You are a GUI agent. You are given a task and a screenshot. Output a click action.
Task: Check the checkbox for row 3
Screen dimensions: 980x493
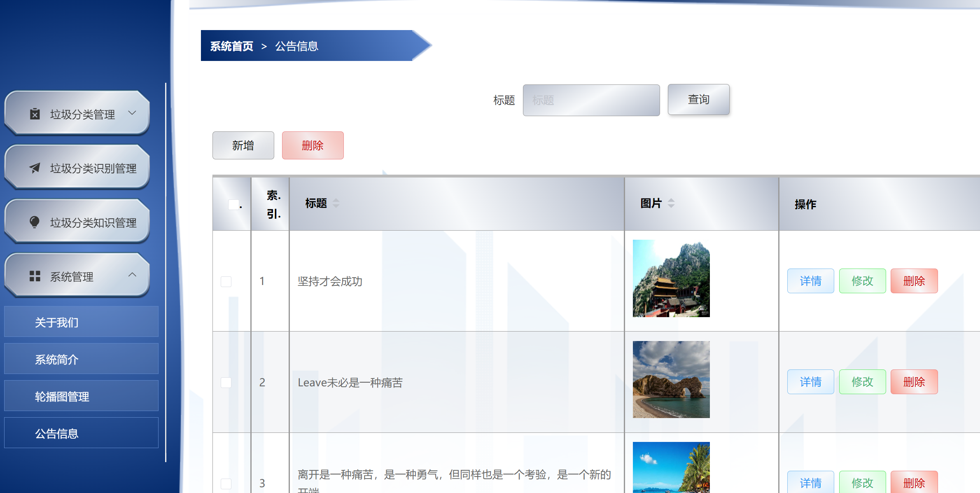tap(226, 484)
